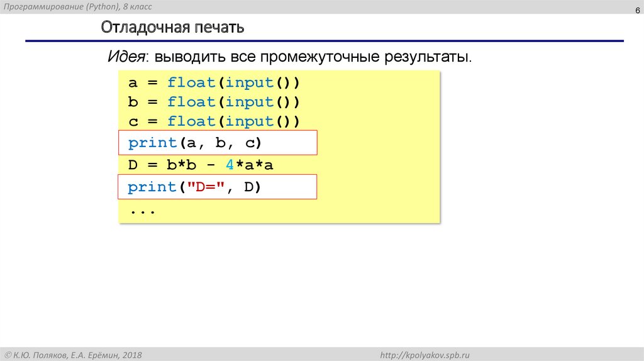
Task: Click the blue line under the title
Action: 324,42
